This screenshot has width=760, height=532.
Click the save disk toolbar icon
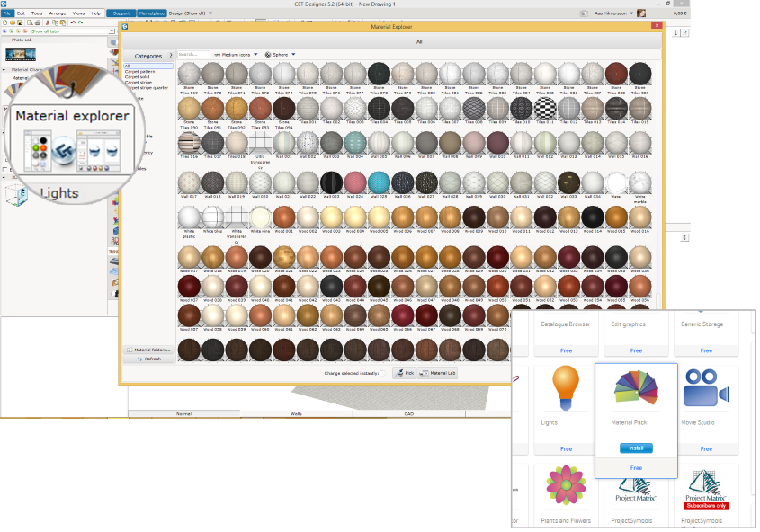[x=20, y=22]
